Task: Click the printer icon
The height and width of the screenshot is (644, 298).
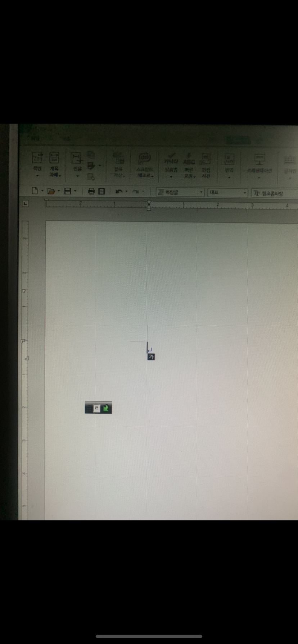Action: point(91,191)
